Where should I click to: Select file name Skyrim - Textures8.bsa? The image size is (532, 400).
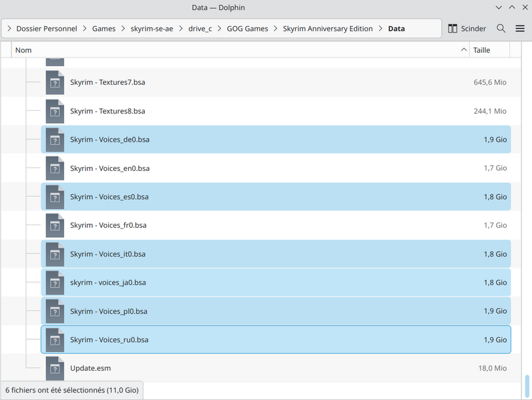107,111
